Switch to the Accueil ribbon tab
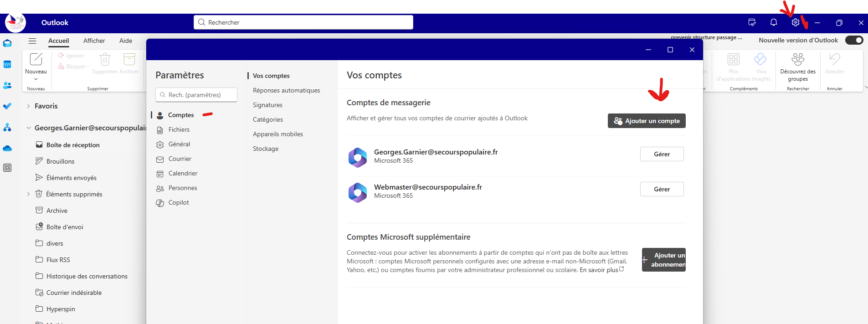The width and height of the screenshot is (868, 324). tap(59, 41)
